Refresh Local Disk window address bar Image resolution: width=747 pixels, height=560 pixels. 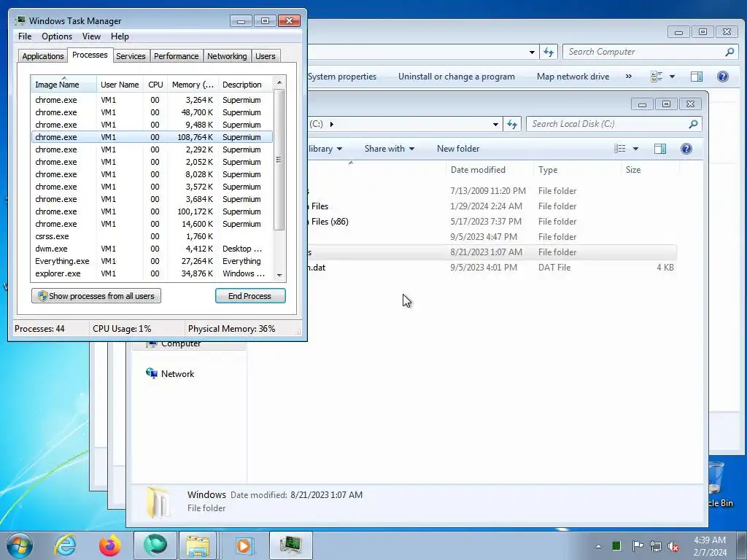coord(512,124)
